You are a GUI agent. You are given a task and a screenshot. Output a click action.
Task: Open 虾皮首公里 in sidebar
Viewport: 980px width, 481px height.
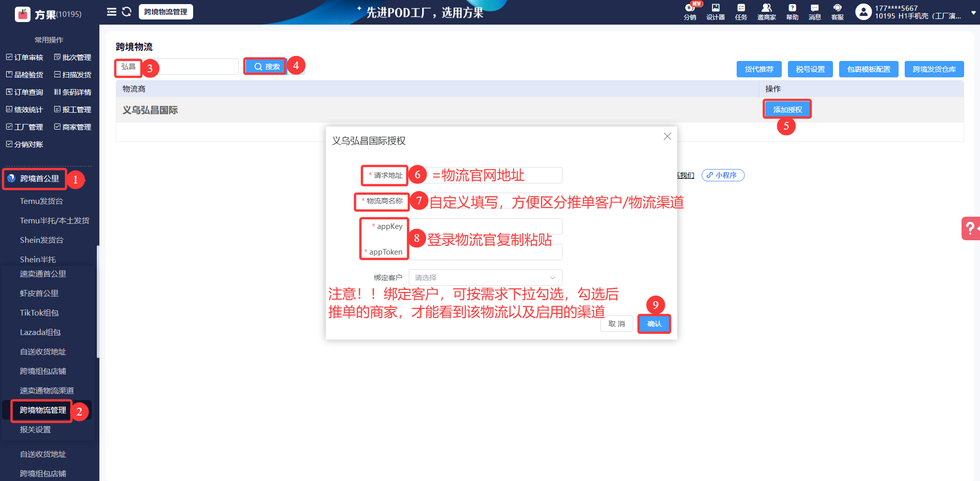coord(39,294)
